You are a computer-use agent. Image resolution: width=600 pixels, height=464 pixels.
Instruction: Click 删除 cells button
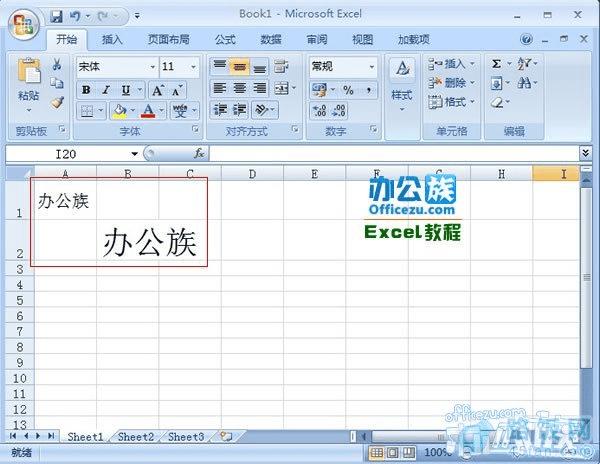click(x=451, y=83)
